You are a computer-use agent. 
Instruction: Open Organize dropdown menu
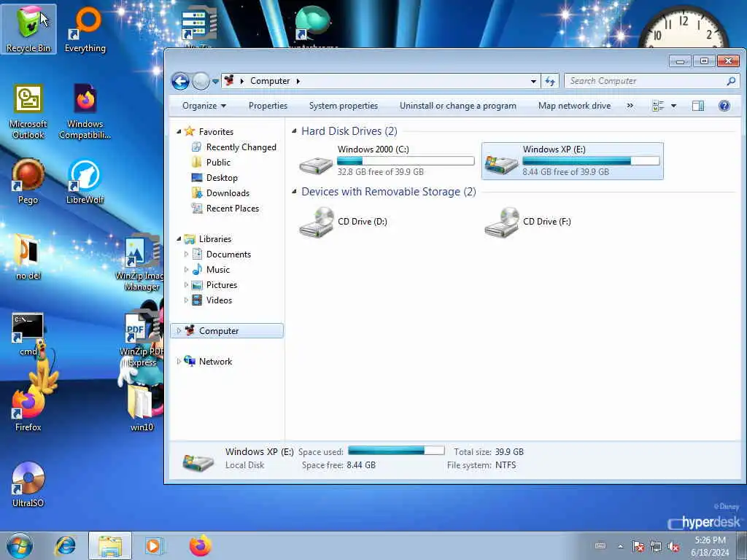[x=204, y=106]
